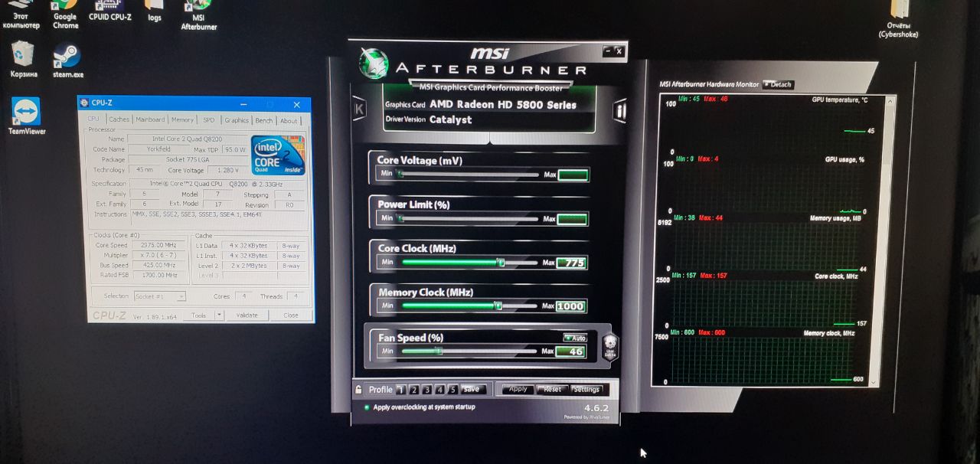Screen dimensions: 980x464
Task: Open the user-defined fan control gear icon
Action: (609, 346)
